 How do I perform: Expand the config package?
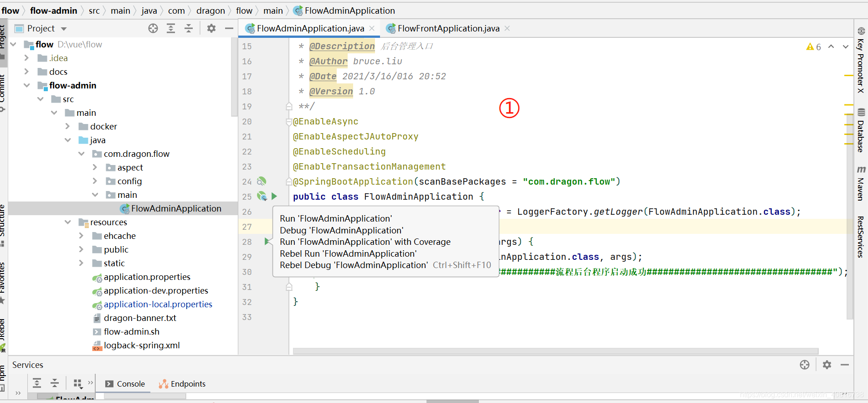click(x=95, y=181)
